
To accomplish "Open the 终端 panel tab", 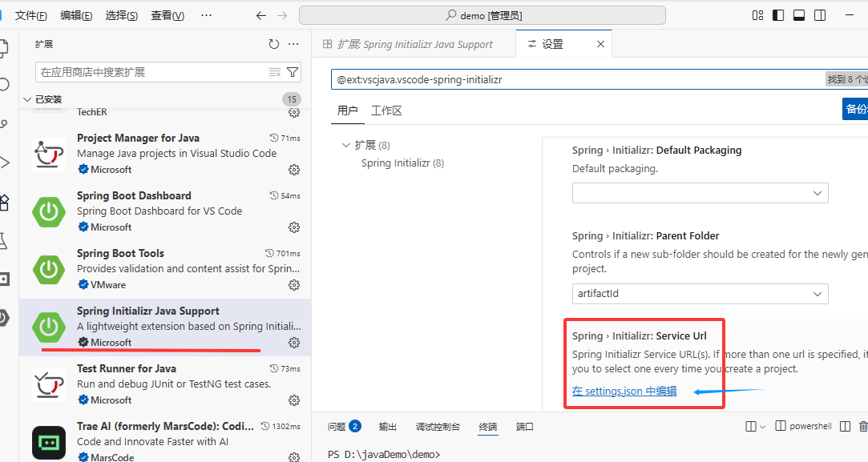I will pos(487,427).
